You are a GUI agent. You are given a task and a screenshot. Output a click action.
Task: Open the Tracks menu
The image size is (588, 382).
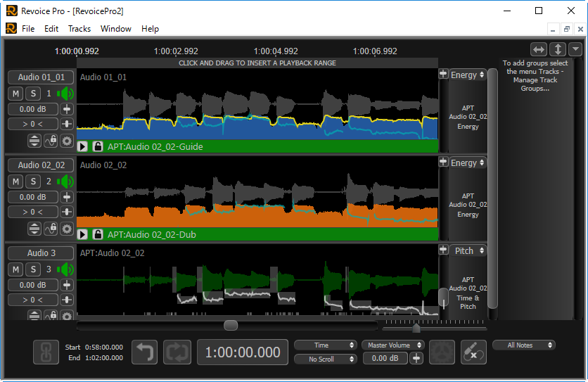pos(79,29)
